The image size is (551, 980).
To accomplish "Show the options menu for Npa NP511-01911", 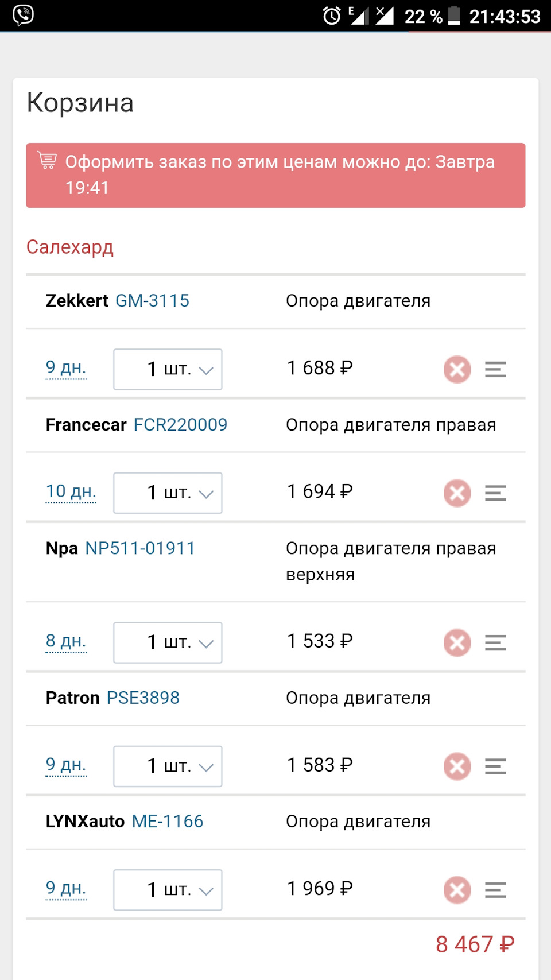I will [x=495, y=642].
